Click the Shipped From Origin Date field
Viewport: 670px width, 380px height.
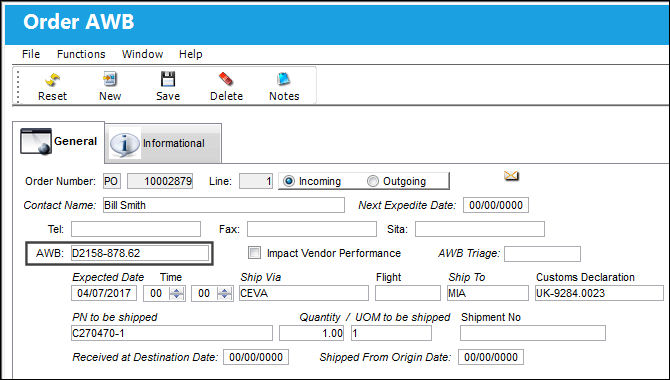(491, 357)
